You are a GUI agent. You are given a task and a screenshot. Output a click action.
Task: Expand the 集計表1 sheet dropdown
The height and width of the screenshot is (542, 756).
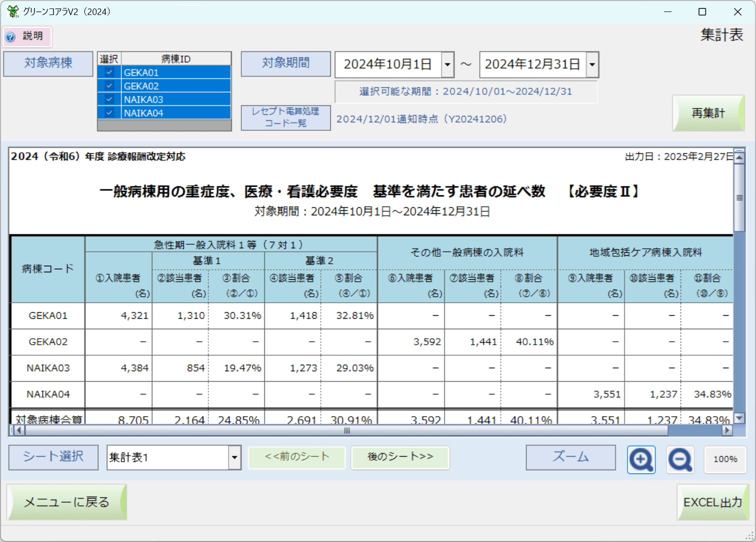point(234,458)
